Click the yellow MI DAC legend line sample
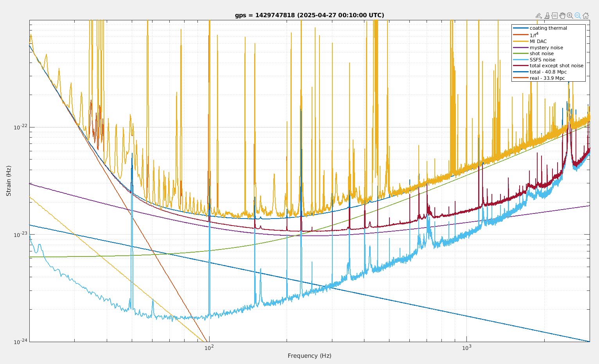Image resolution: width=599 pixels, height=364 pixels. (x=520, y=41)
